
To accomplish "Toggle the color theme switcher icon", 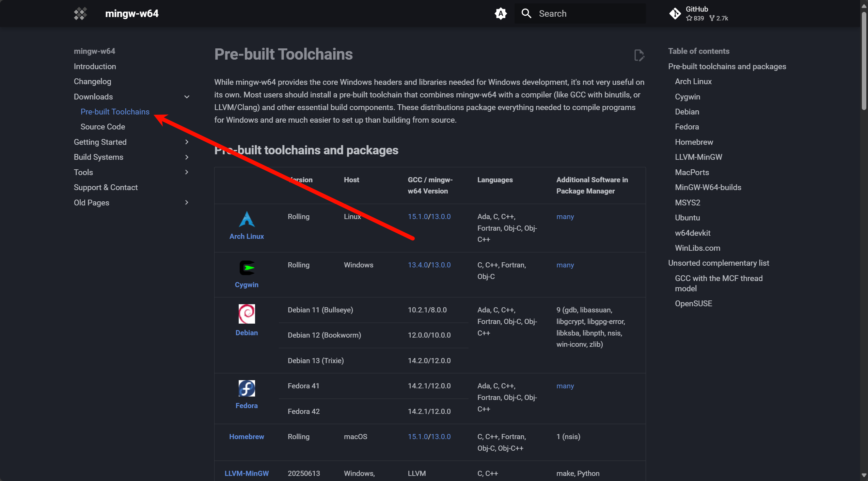I will [x=501, y=14].
